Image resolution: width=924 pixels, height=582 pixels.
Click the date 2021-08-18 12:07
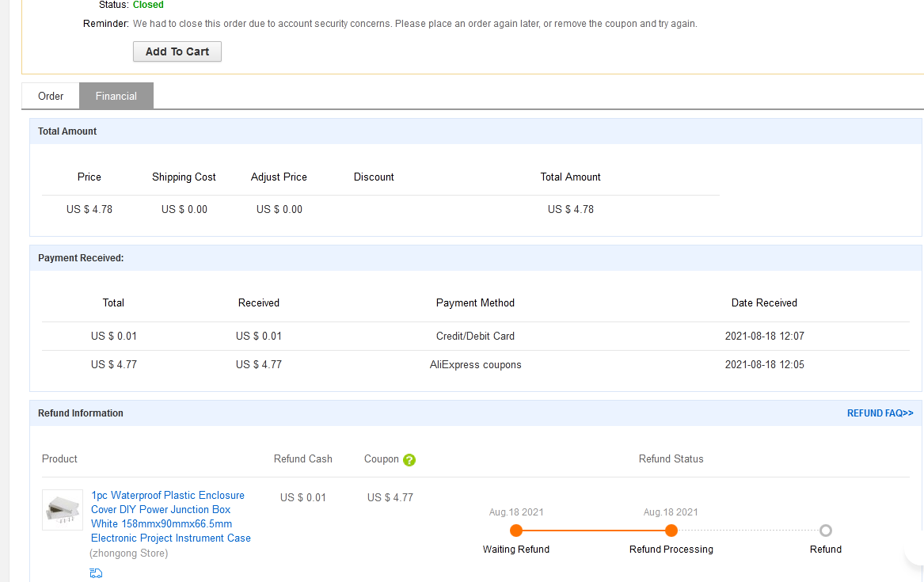[x=764, y=336]
